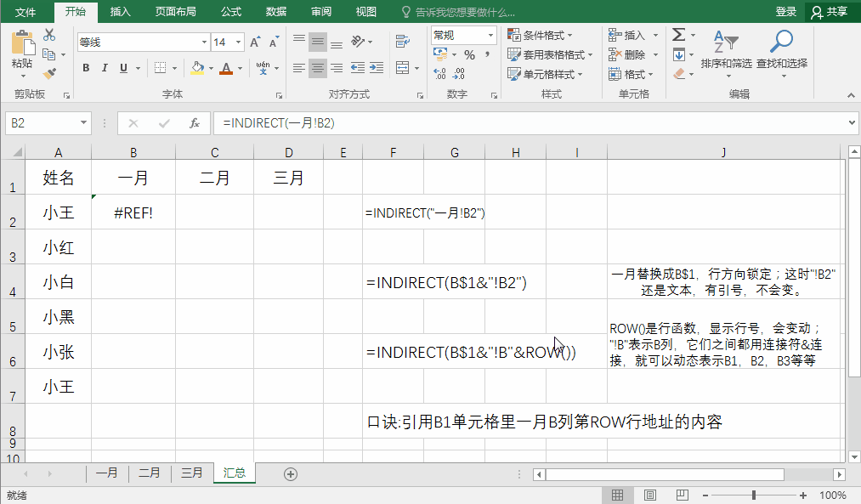
Task: Click the 格式 Format cells button
Action: tap(632, 74)
